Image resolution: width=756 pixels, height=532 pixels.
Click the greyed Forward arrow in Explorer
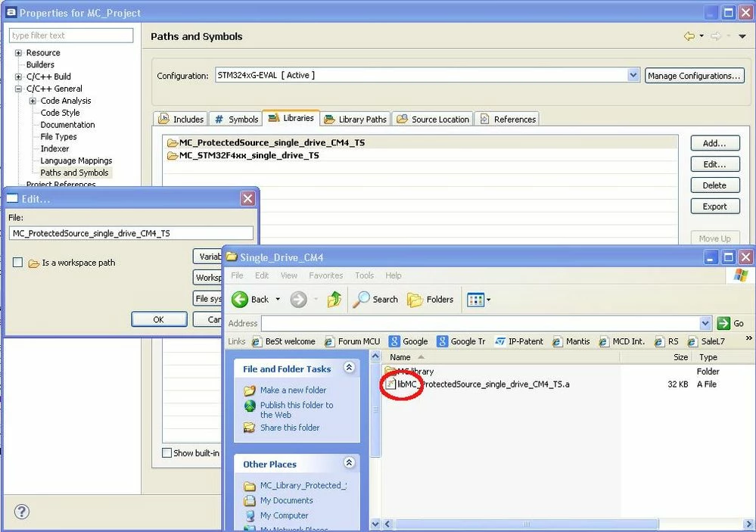[x=298, y=300]
